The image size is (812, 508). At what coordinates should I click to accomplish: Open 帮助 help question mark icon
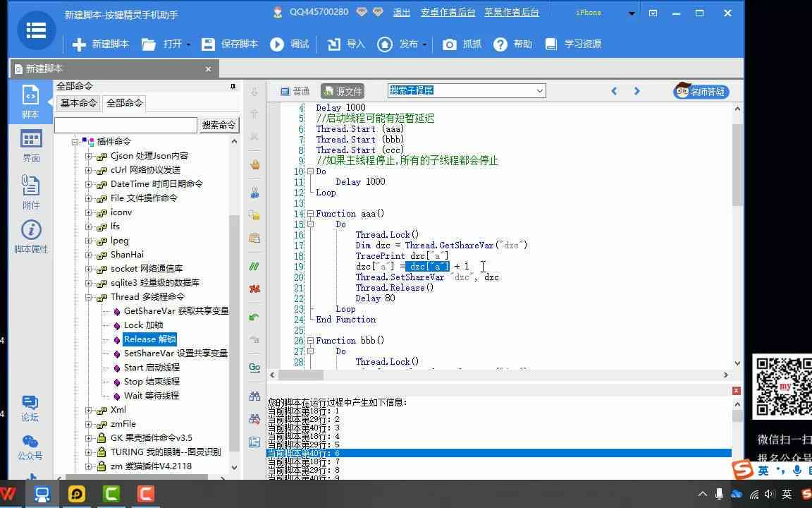click(x=500, y=44)
